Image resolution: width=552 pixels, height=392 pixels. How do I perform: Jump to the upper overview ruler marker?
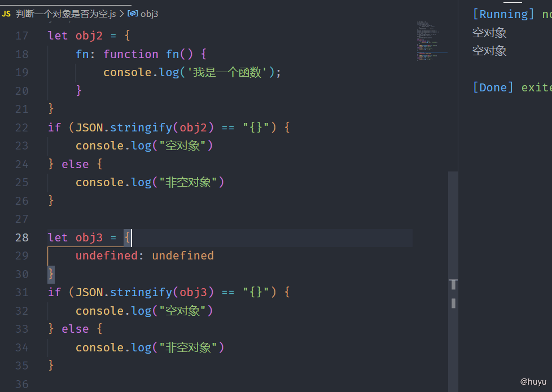[x=453, y=284]
